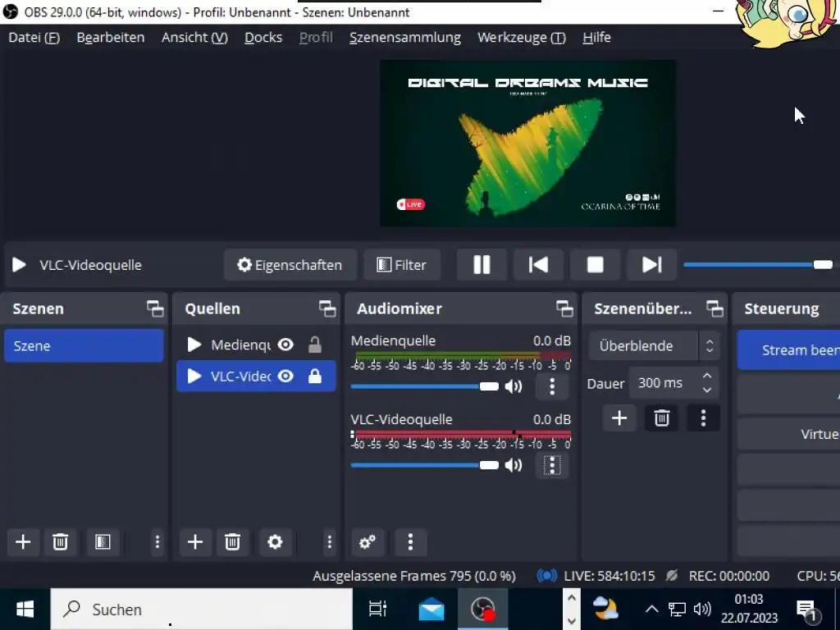Adjust the VLC-Videoquelle volume slider
Screen dimensions: 840x630
[x=425, y=465]
